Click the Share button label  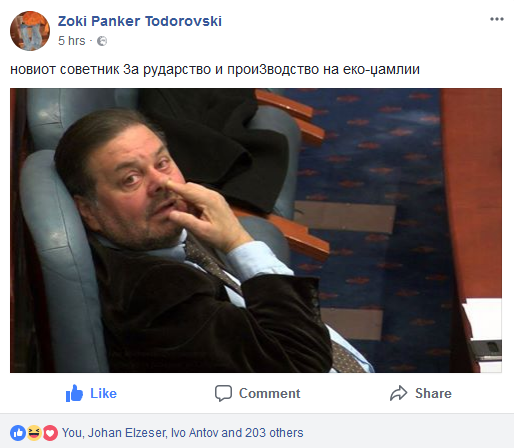click(x=433, y=394)
